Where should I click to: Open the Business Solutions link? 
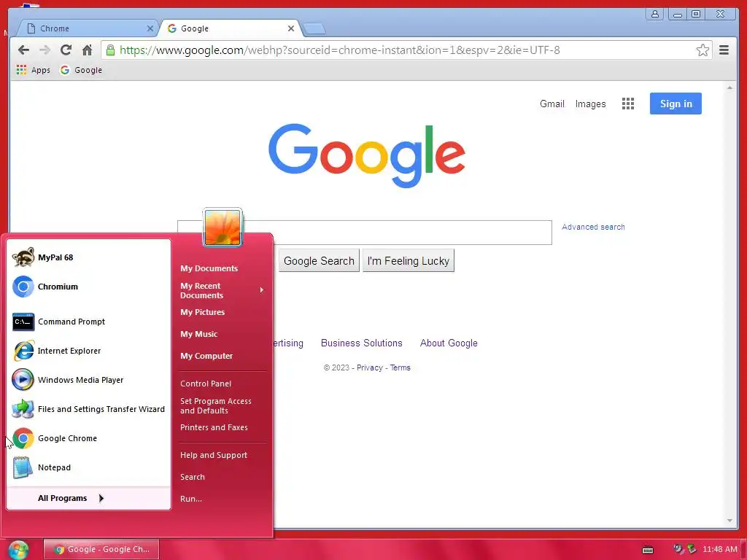362,343
